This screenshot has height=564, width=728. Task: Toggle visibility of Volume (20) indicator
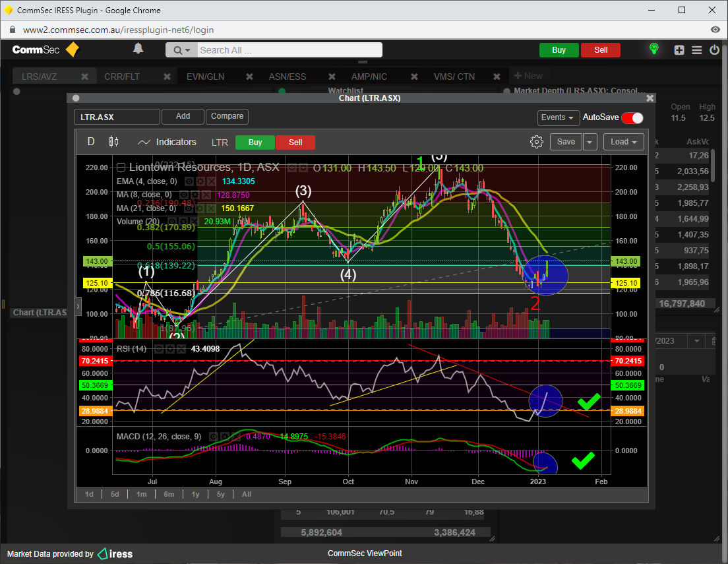coord(172,222)
